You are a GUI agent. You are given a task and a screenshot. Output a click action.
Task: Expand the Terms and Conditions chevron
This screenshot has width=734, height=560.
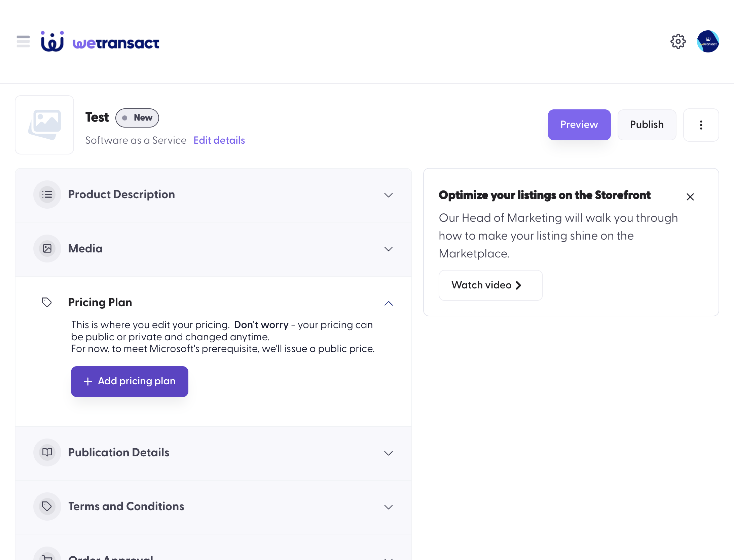[x=389, y=507]
